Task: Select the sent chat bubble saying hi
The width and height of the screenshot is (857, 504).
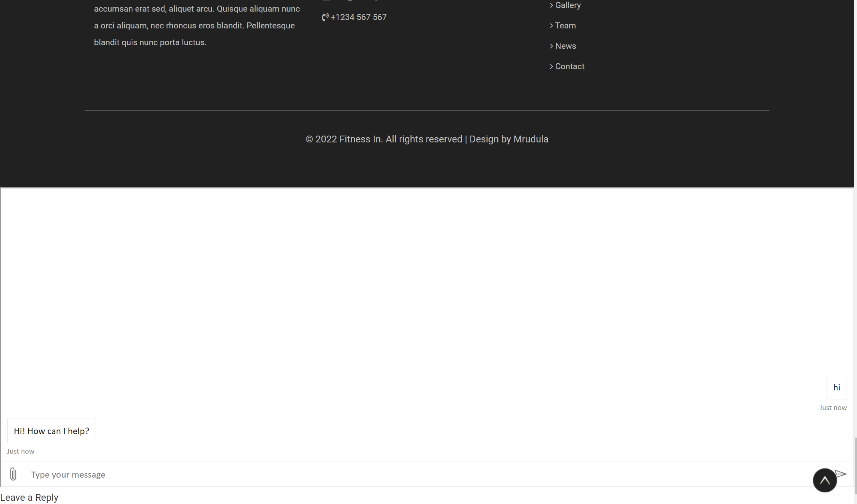Action: coord(837,387)
